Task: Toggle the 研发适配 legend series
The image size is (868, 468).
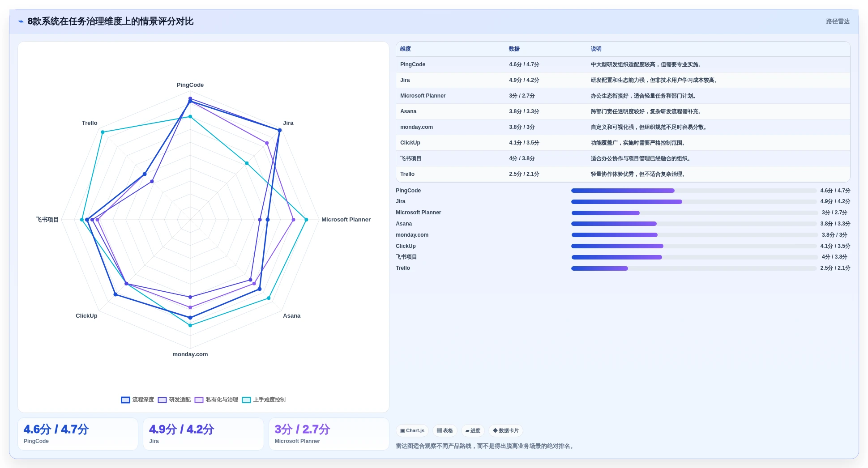Action: (174, 400)
